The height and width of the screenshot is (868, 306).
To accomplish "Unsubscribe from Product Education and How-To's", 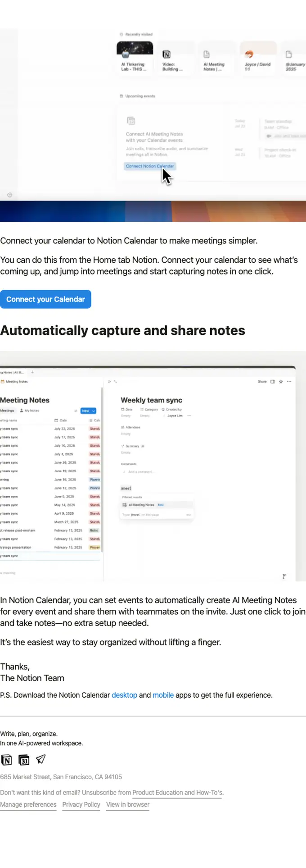I will tap(177, 792).
